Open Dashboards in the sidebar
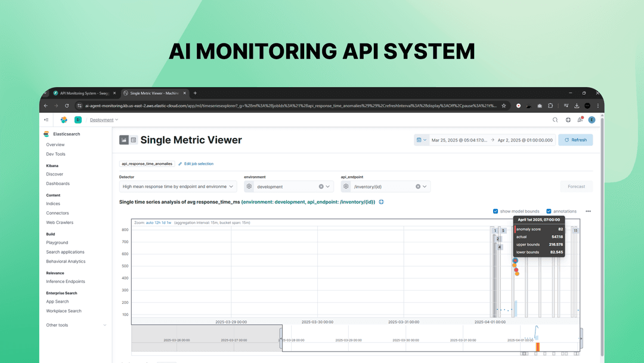The image size is (644, 363). click(57, 184)
